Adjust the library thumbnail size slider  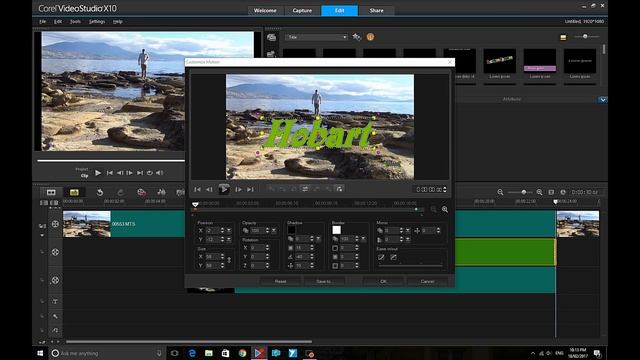pos(586,37)
